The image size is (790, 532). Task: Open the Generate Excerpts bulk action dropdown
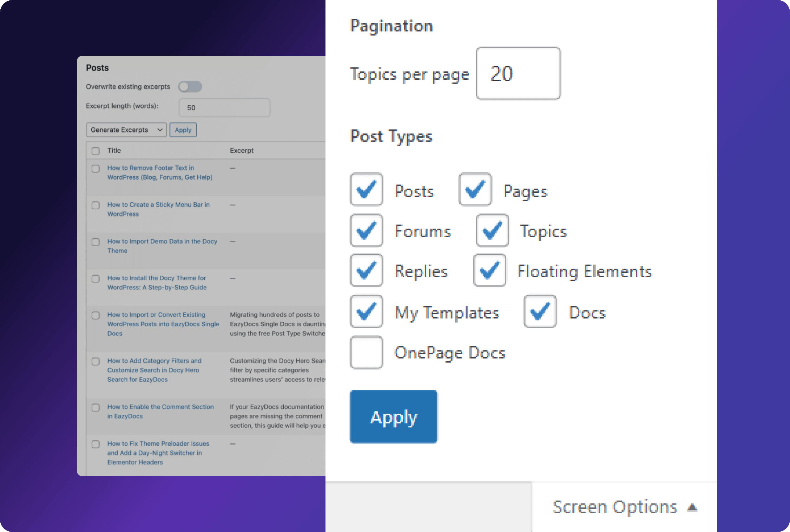126,130
